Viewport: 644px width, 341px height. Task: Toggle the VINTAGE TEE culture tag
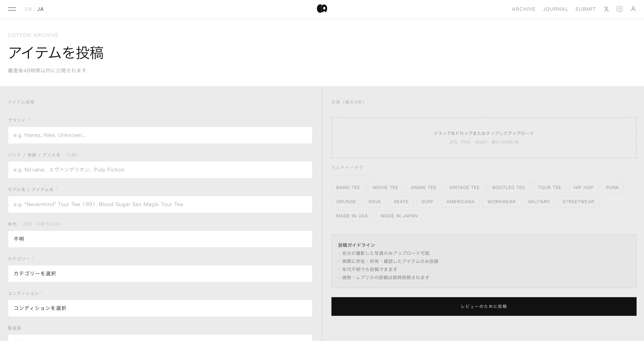(465, 187)
